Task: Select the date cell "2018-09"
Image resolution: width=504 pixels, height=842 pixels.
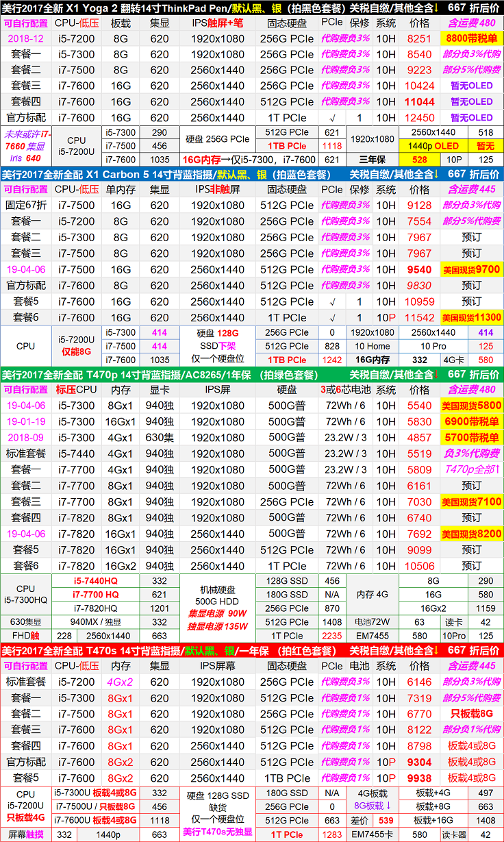Action: 26,437
